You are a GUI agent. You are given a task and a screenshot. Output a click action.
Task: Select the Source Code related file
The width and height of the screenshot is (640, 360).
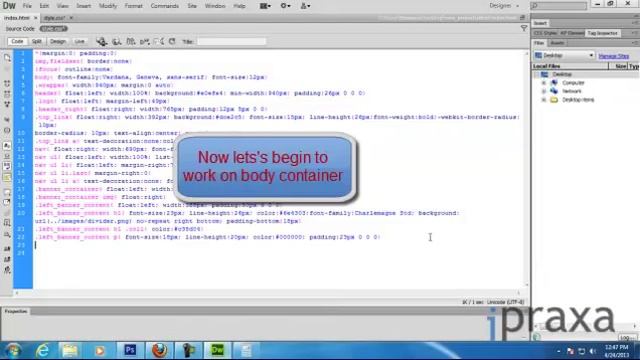(x=20, y=29)
